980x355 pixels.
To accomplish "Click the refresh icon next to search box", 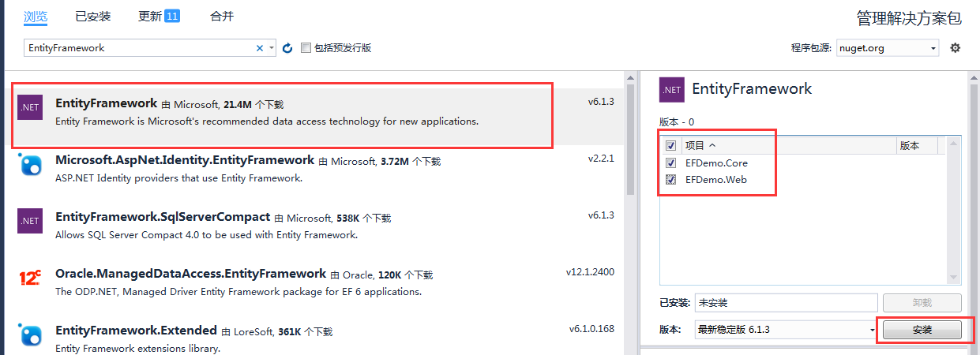I will tap(287, 48).
